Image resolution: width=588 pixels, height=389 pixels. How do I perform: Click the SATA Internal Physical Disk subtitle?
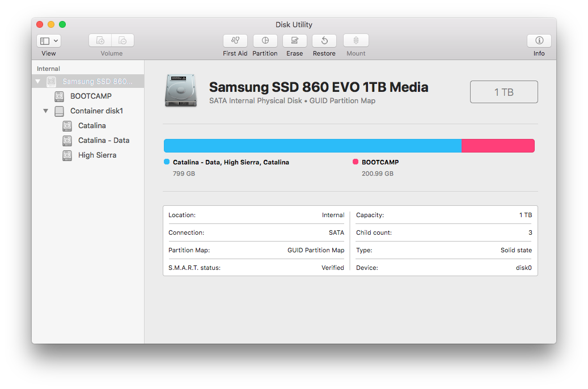tap(293, 100)
